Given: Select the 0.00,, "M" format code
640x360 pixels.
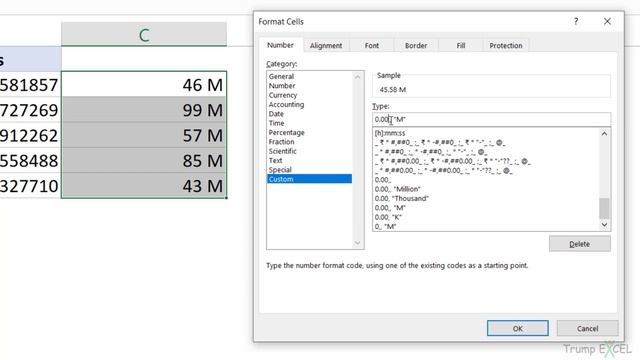Looking at the screenshot, I should point(486,208).
